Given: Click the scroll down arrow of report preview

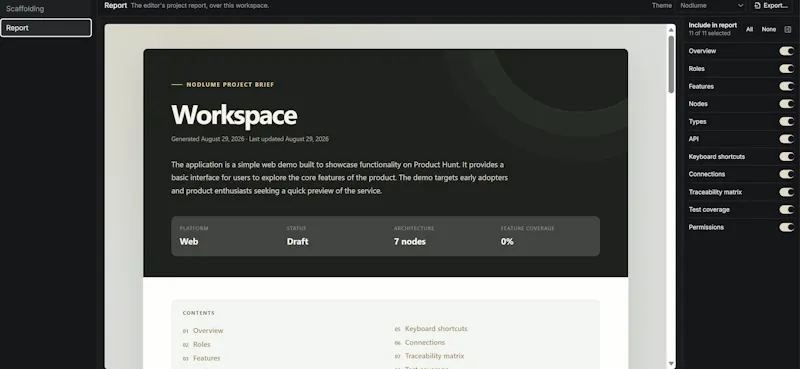Looking at the screenshot, I should click(671, 363).
